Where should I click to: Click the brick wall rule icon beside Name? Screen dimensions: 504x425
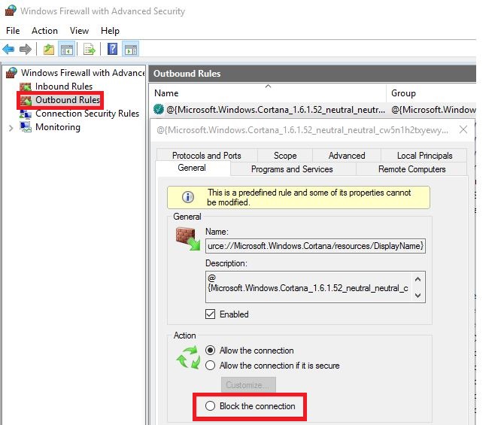(188, 238)
